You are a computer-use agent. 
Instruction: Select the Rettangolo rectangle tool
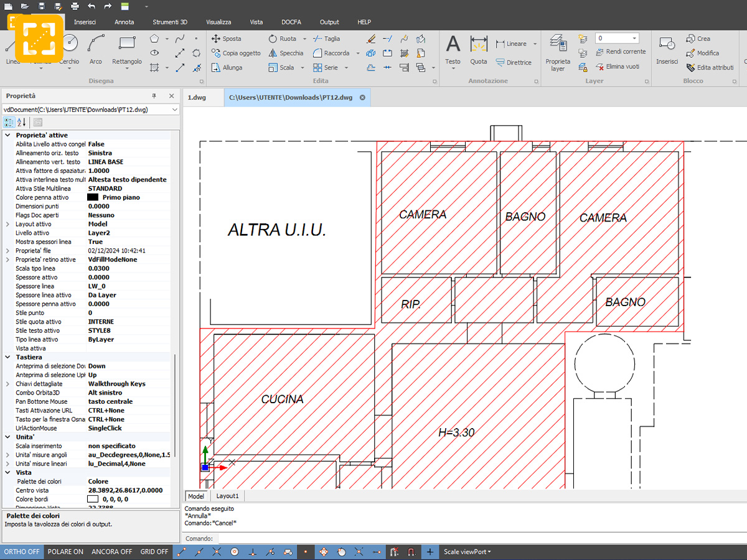pyautogui.click(x=127, y=50)
